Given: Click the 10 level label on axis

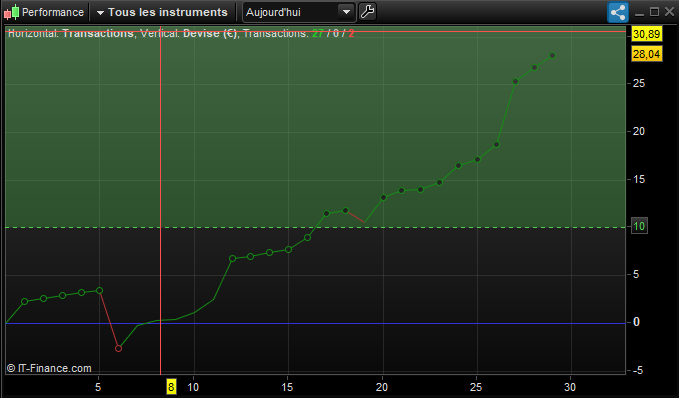Looking at the screenshot, I should pos(639,226).
